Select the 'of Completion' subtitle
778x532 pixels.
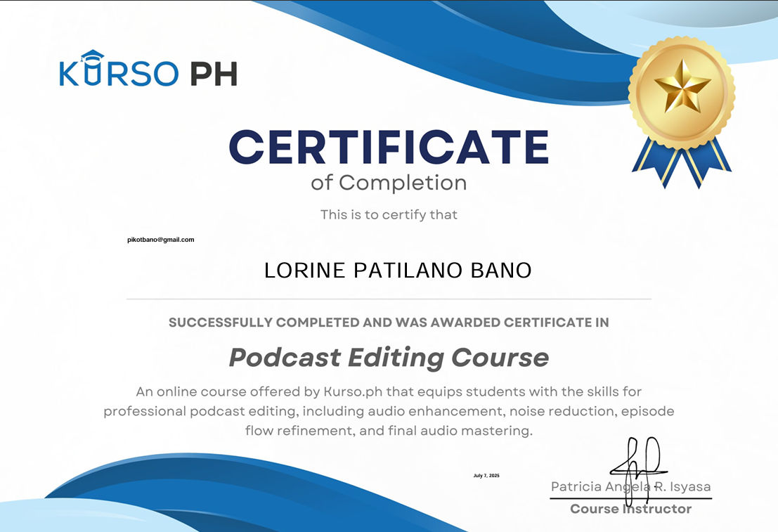coord(388,183)
